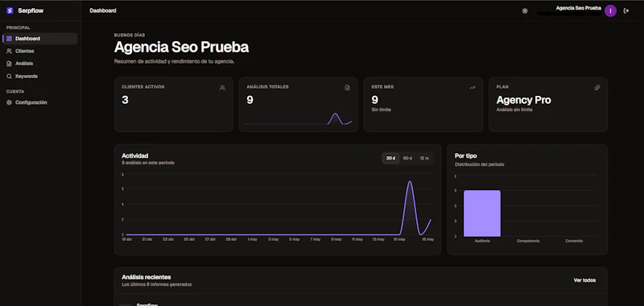Click the Clientes Activos value 3
The image size is (644, 306).
[125, 100]
